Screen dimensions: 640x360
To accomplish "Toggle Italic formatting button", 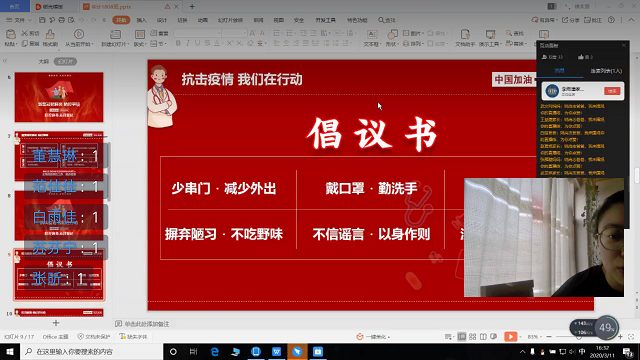I will (x=188, y=43).
